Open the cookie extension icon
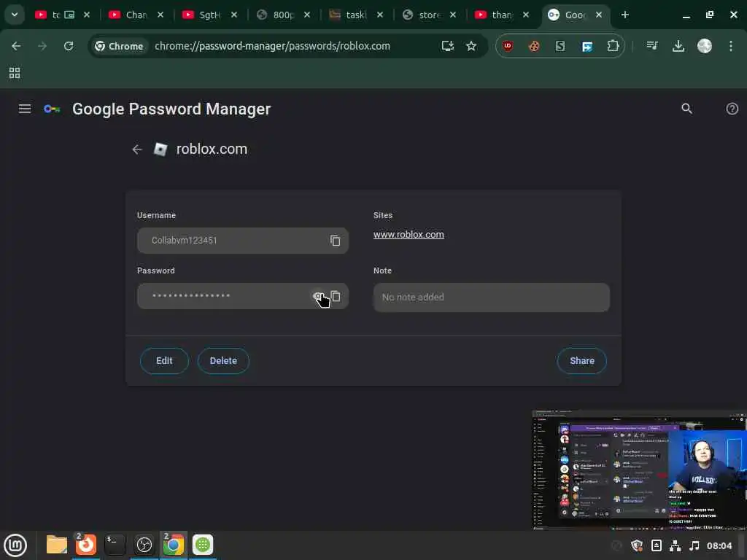This screenshot has height=560, width=747. coord(534,46)
